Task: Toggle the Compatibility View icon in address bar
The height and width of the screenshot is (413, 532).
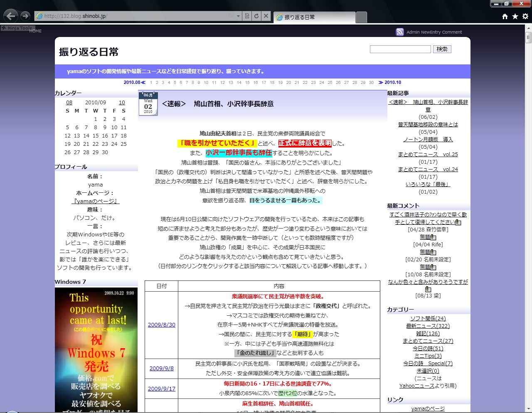Action: tap(247, 16)
